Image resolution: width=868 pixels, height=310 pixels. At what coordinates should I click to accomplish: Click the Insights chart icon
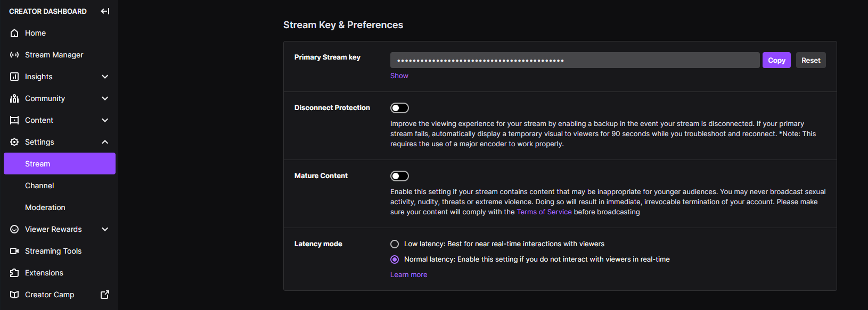point(14,77)
